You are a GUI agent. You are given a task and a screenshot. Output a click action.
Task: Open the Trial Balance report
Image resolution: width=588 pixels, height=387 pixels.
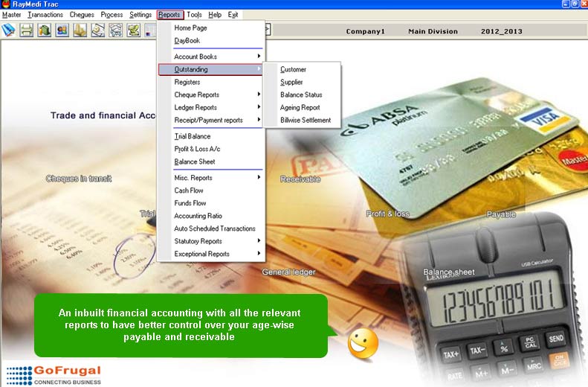pyautogui.click(x=211, y=136)
